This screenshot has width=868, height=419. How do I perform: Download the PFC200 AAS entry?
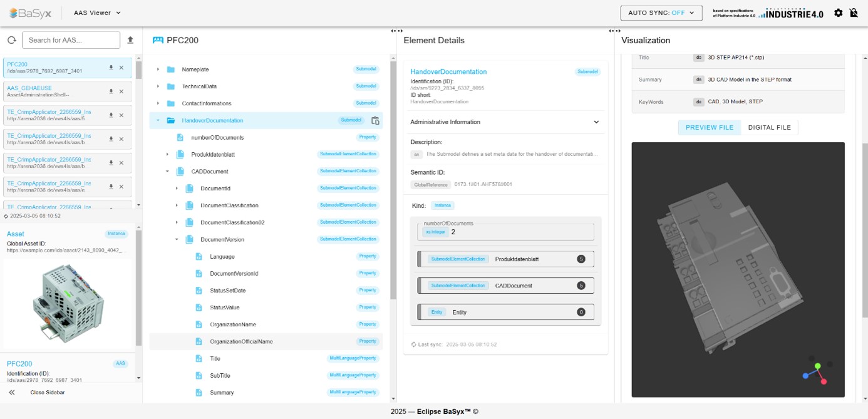click(x=111, y=68)
